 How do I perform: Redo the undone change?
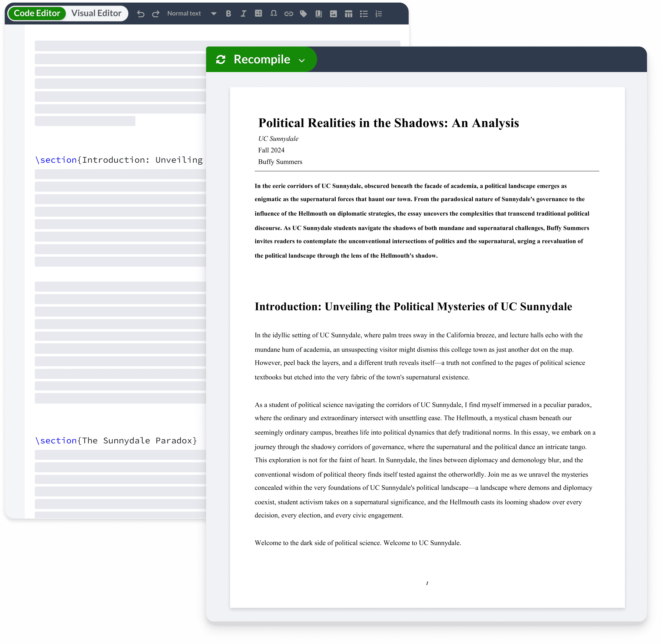156,13
